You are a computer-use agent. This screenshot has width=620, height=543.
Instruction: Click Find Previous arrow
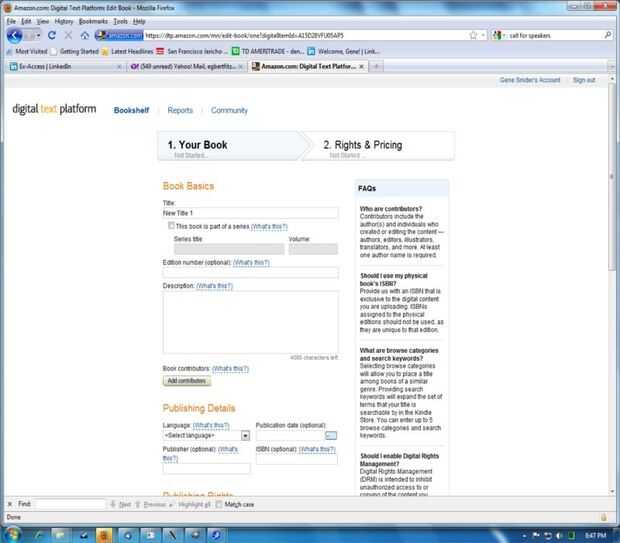click(x=151, y=505)
